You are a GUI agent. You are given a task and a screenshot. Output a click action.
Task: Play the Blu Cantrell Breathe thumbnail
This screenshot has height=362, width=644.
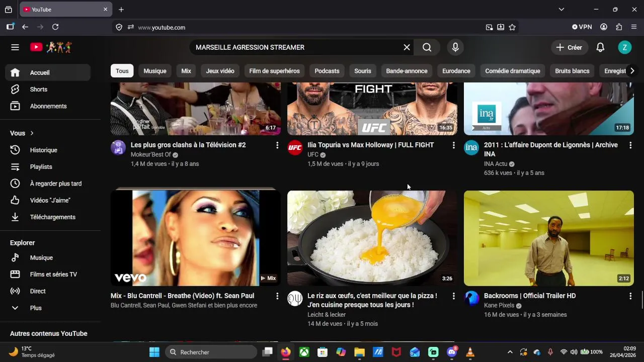196,238
